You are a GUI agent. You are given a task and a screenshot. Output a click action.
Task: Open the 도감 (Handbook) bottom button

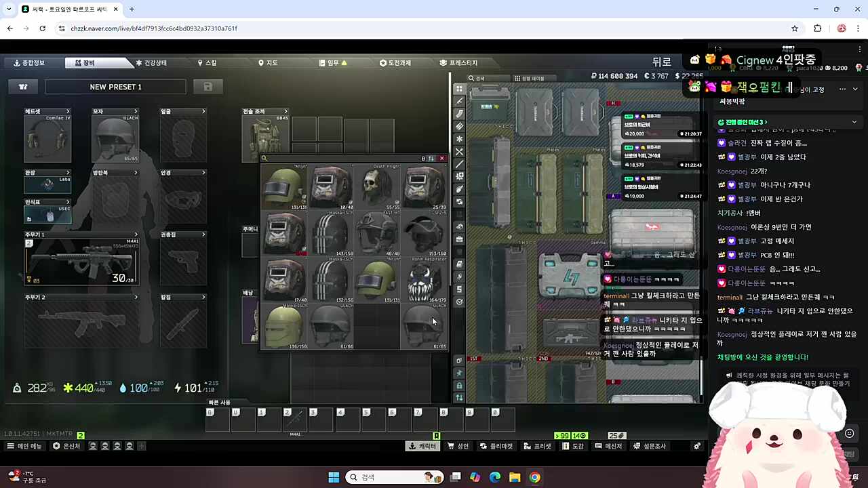(x=574, y=446)
